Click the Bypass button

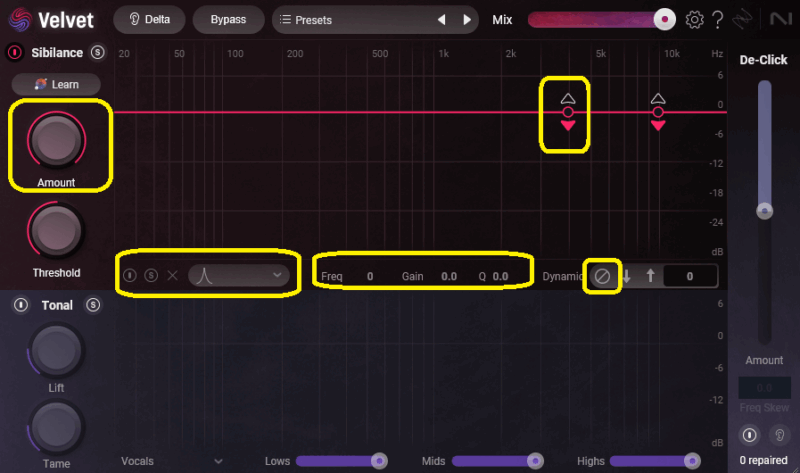[x=228, y=19]
